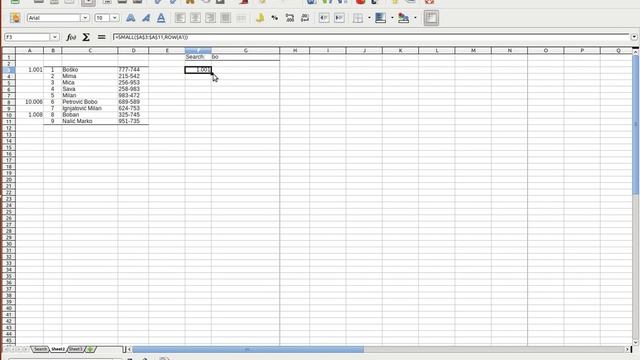The width and height of the screenshot is (640, 360).
Task: Increase cell indent
Action: point(339,18)
